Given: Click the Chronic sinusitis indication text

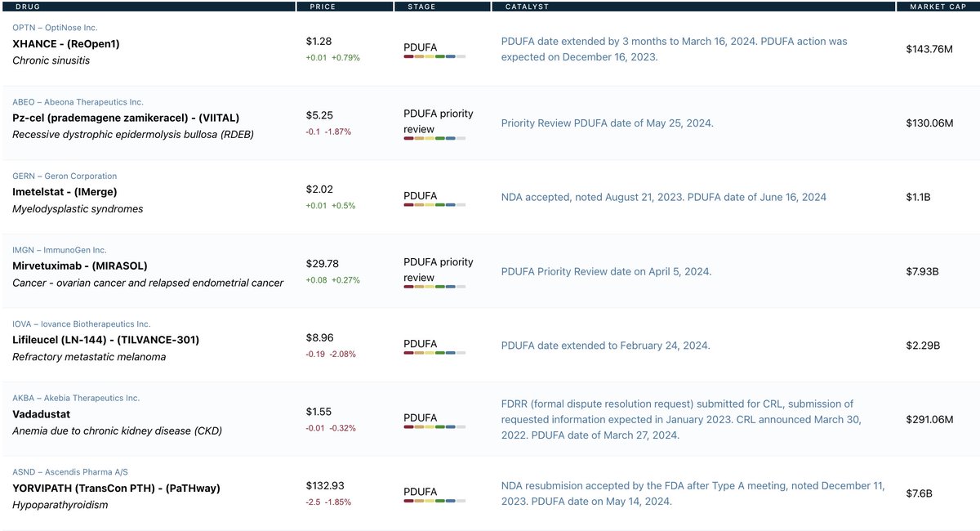Looking at the screenshot, I should click(51, 60).
